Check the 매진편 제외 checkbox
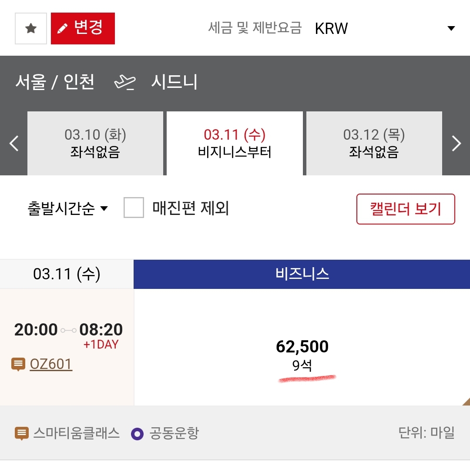Viewport: 470px width, 476px height. (134, 208)
